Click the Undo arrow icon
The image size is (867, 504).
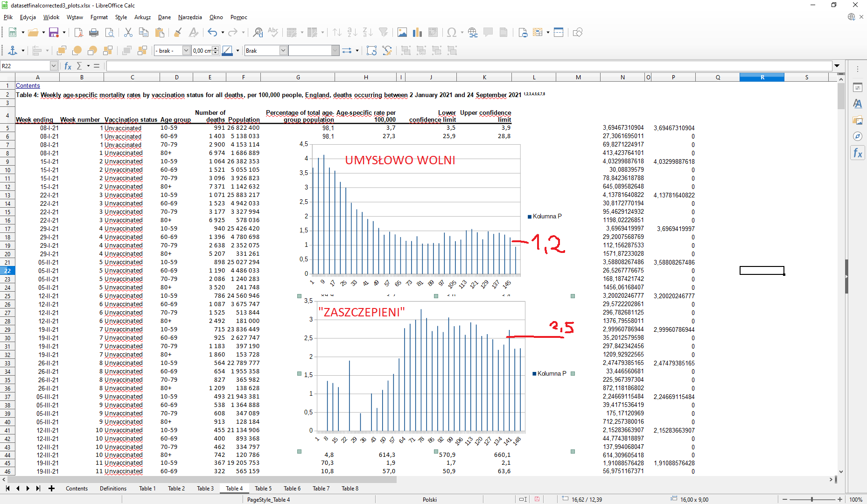point(212,32)
